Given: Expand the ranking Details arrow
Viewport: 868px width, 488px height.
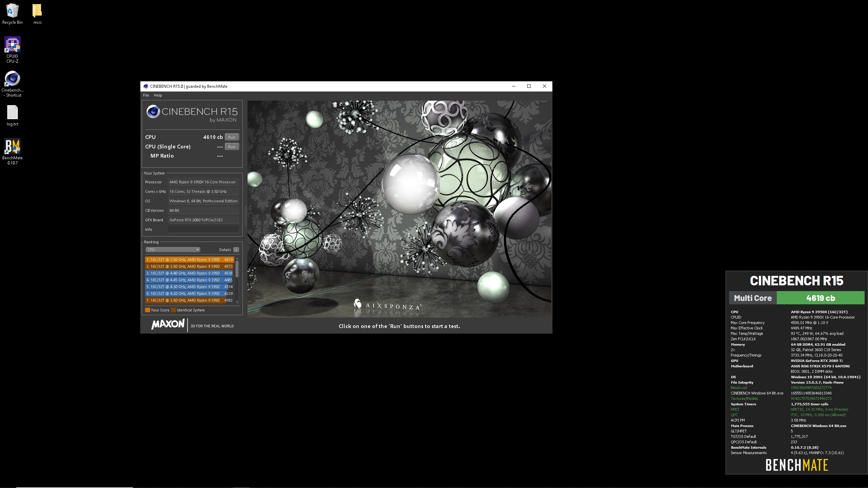Looking at the screenshot, I should (236, 250).
